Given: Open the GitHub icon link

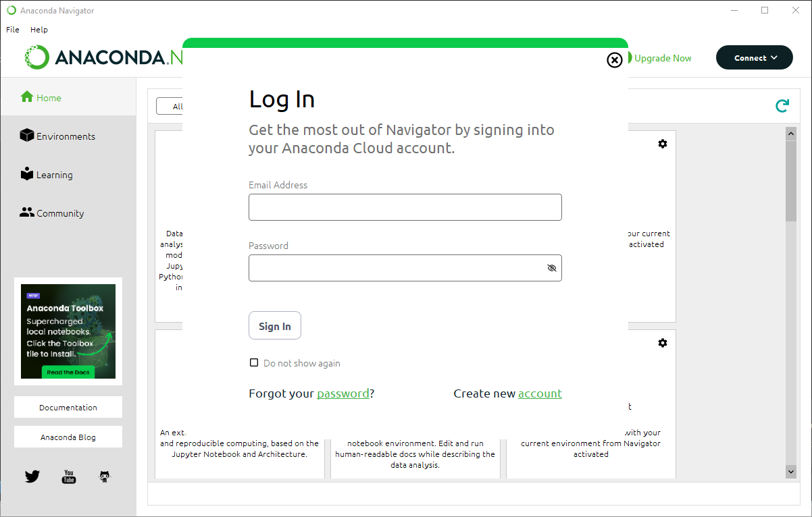Looking at the screenshot, I should [105, 477].
